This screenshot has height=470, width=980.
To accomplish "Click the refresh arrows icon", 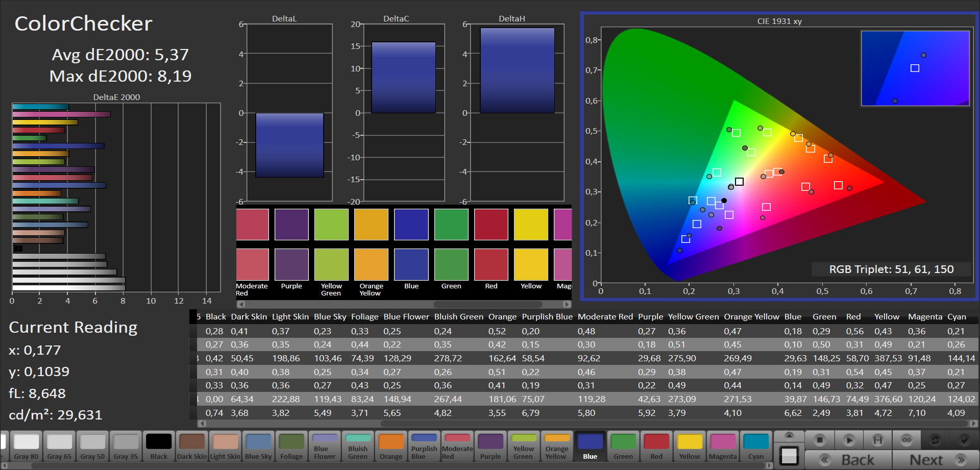I will click(935, 440).
